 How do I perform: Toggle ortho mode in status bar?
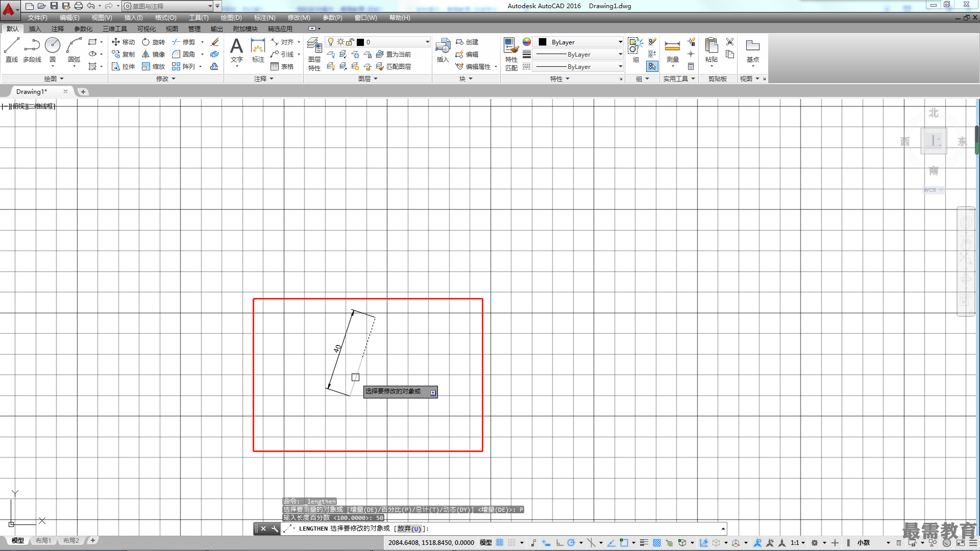point(559,542)
